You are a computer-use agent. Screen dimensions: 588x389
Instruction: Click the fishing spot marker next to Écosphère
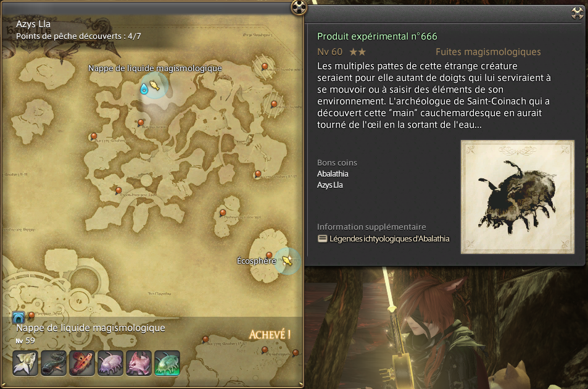[x=288, y=261]
